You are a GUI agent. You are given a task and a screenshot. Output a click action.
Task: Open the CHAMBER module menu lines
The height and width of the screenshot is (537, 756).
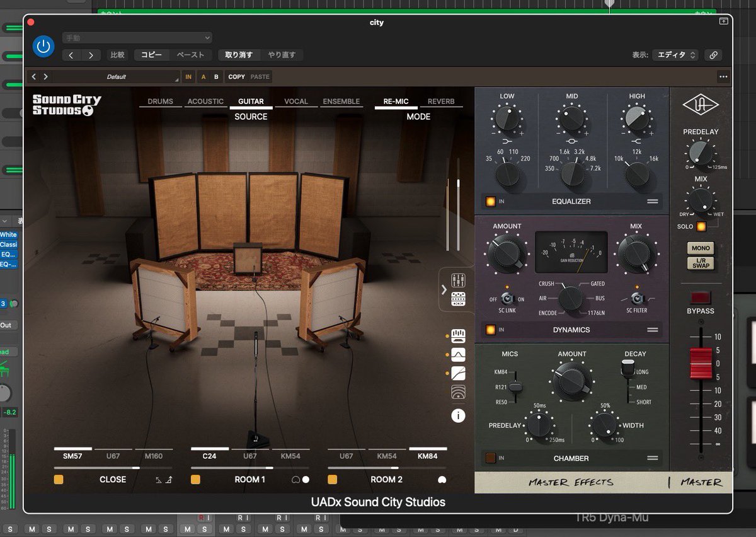pos(653,458)
